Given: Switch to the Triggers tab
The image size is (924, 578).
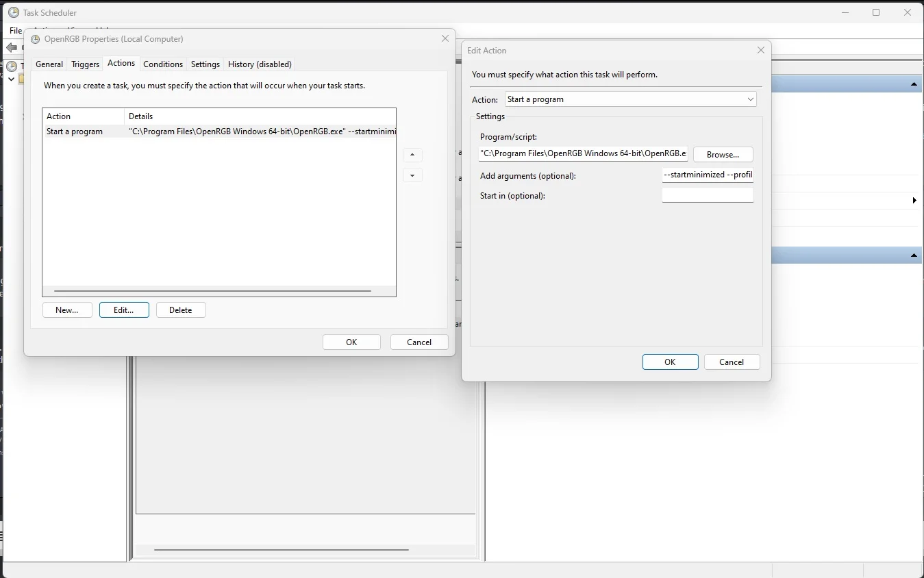Looking at the screenshot, I should click(85, 64).
